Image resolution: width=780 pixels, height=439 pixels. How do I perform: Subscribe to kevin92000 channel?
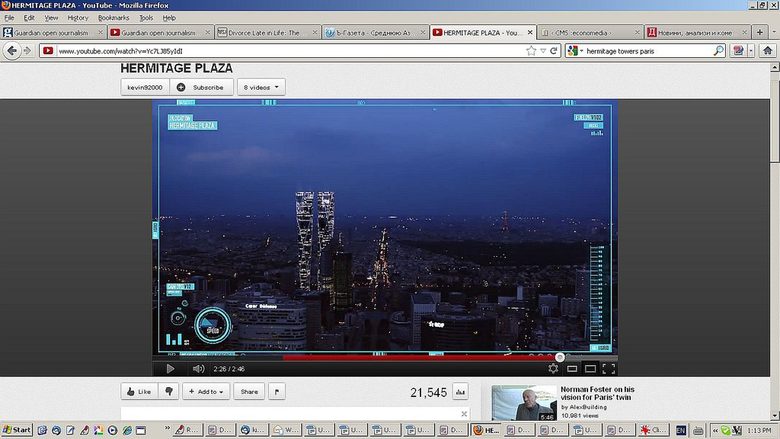[x=201, y=87]
